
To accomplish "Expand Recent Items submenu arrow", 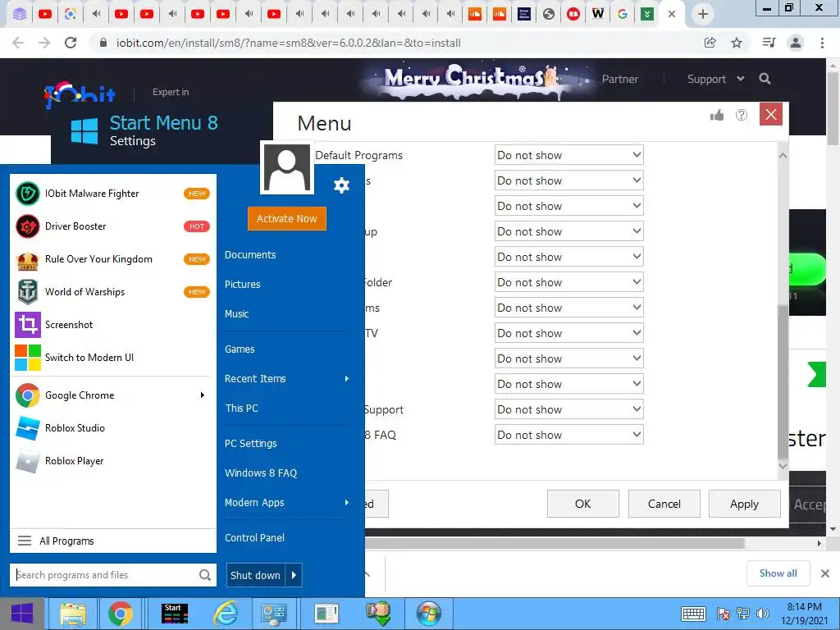I will (x=347, y=379).
